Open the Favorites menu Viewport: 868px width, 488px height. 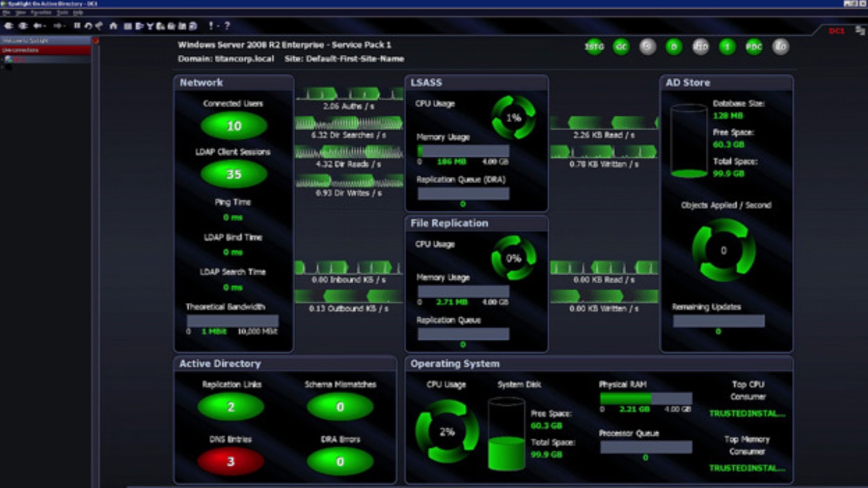pos(41,13)
